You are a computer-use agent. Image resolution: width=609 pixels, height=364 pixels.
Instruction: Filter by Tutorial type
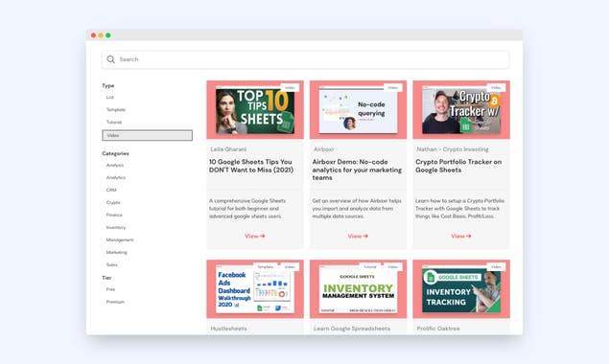(x=114, y=123)
